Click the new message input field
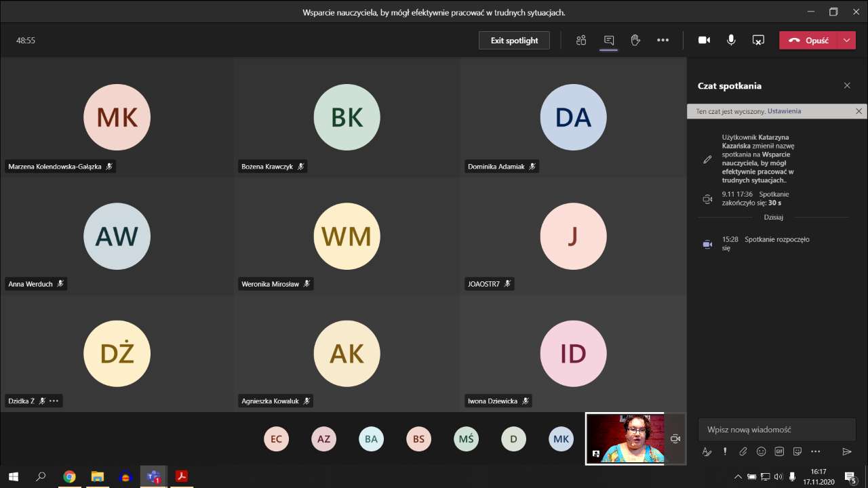The width and height of the screenshot is (868, 488). pyautogui.click(x=776, y=430)
